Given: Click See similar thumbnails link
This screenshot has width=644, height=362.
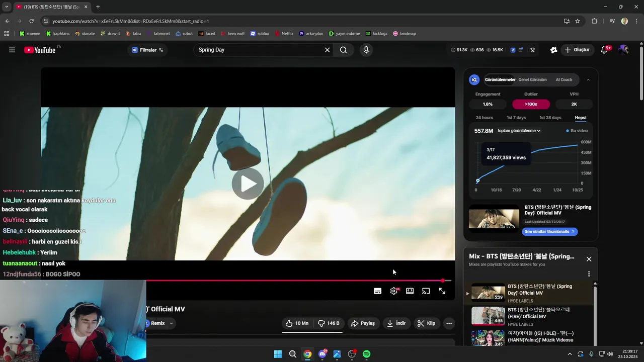Looking at the screenshot, I should tap(549, 232).
